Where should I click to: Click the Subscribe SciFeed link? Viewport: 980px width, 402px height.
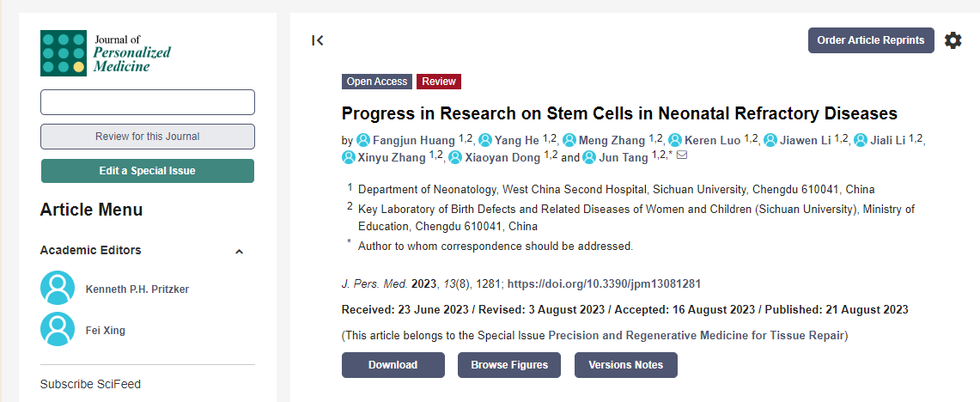[90, 384]
